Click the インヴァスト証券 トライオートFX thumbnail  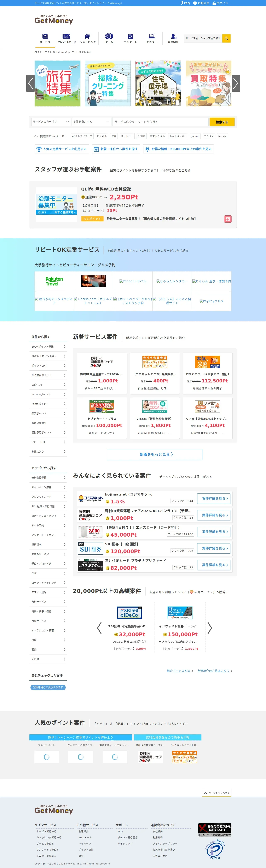pos(180,613)
